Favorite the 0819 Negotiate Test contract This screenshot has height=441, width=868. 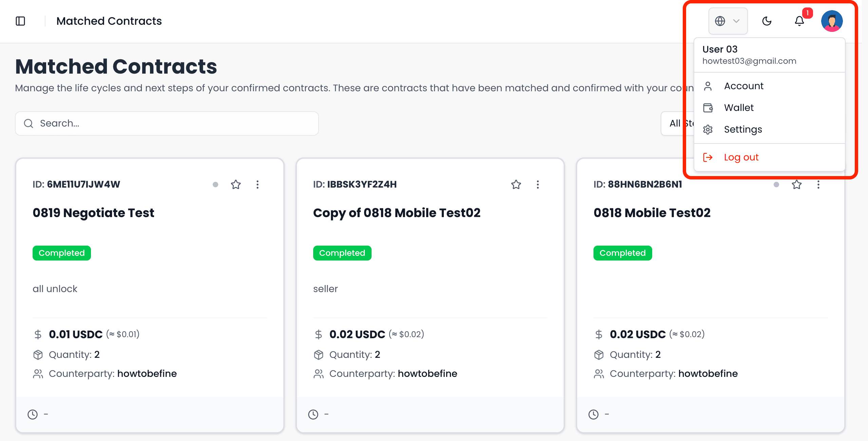click(236, 185)
